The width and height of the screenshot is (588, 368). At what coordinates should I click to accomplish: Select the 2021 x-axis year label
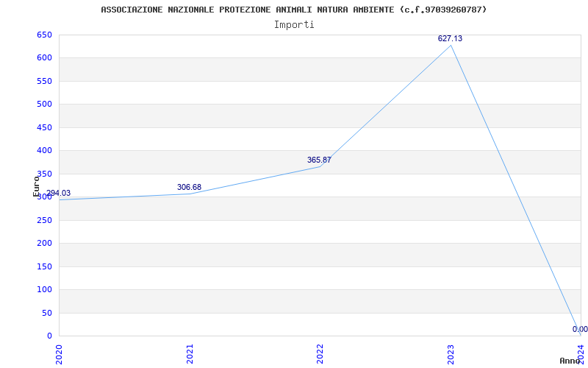[190, 354]
